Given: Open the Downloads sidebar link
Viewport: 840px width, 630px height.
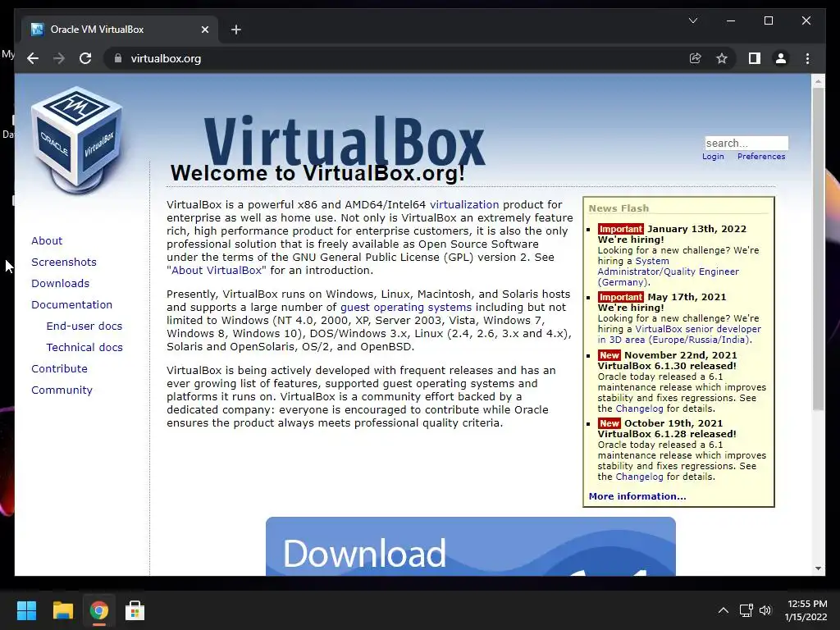Looking at the screenshot, I should click(x=60, y=283).
